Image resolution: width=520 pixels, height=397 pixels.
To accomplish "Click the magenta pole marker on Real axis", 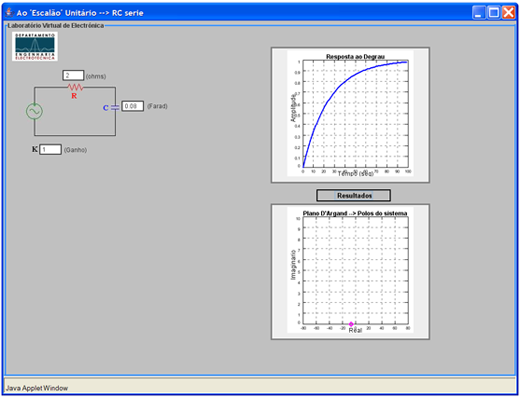I will 351,324.
